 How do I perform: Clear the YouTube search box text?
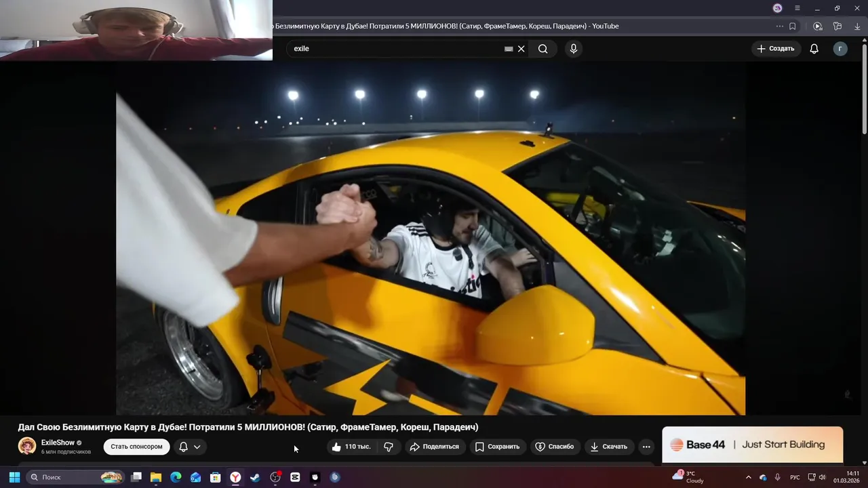[x=521, y=49]
